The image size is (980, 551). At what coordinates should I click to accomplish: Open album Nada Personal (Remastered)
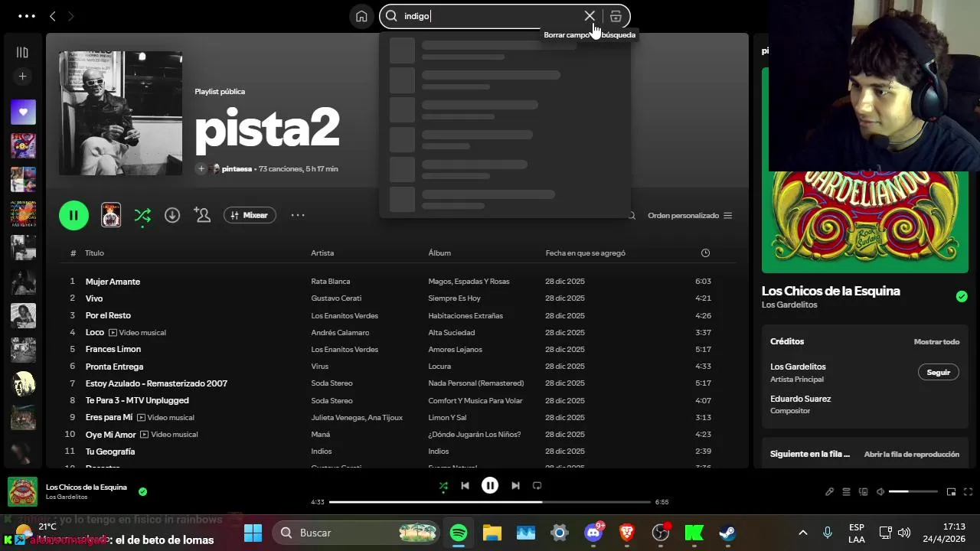click(476, 383)
